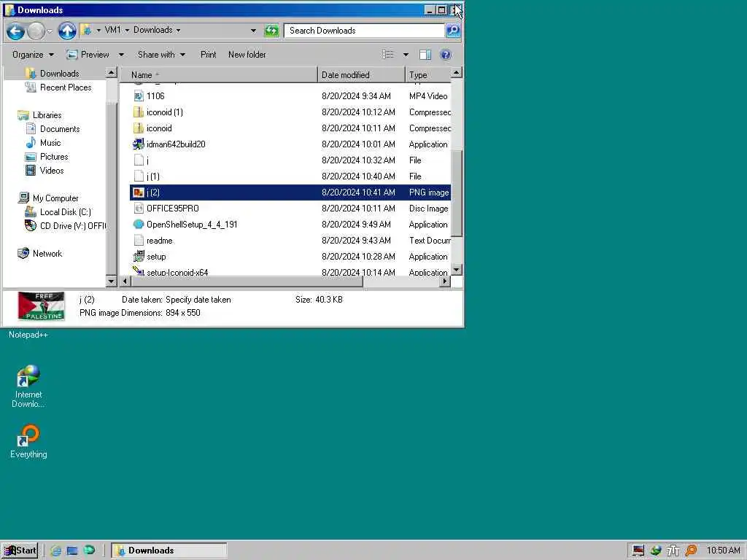Click the search magnifier button
Screen dimensions: 747x560
coord(452,31)
